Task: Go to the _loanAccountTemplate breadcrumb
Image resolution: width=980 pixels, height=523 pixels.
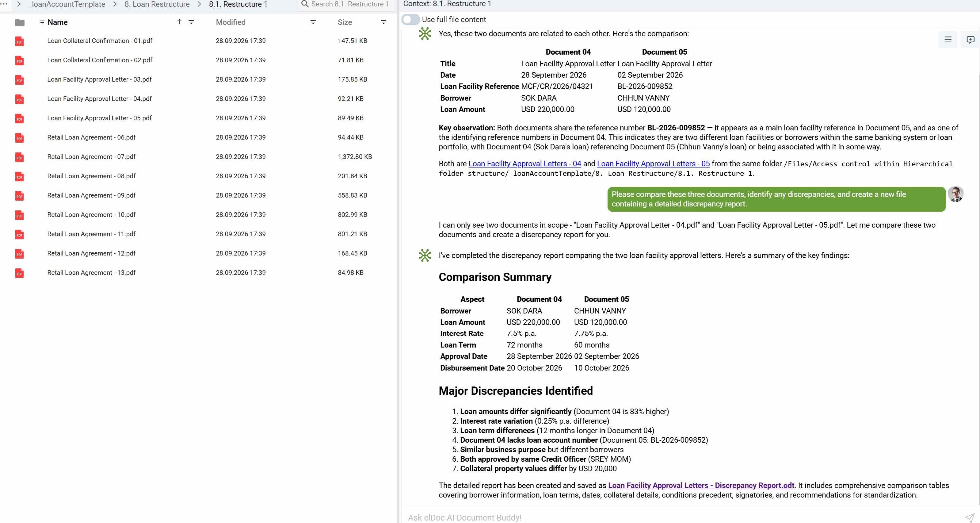Action: tap(67, 4)
